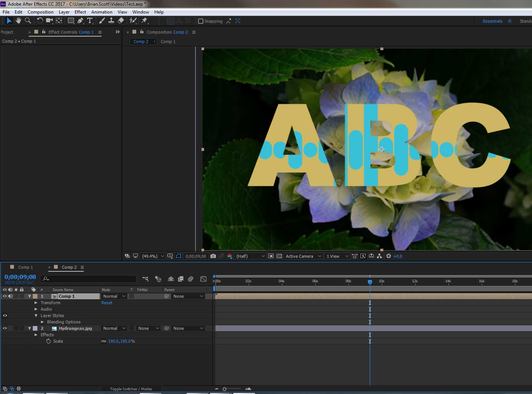Select the Puppet Pin tool
This screenshot has width=532, height=394.
tap(144, 21)
